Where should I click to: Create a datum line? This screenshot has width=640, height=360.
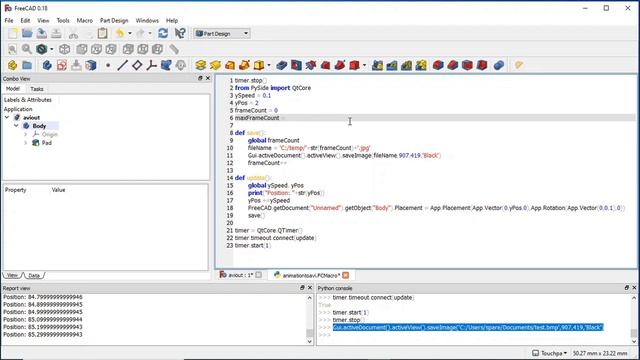pyautogui.click(x=122, y=65)
